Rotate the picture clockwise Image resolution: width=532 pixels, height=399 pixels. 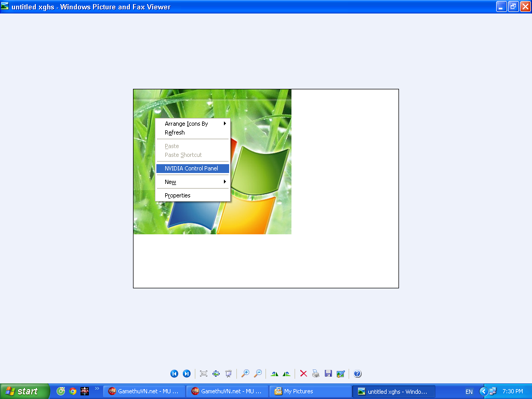click(274, 374)
